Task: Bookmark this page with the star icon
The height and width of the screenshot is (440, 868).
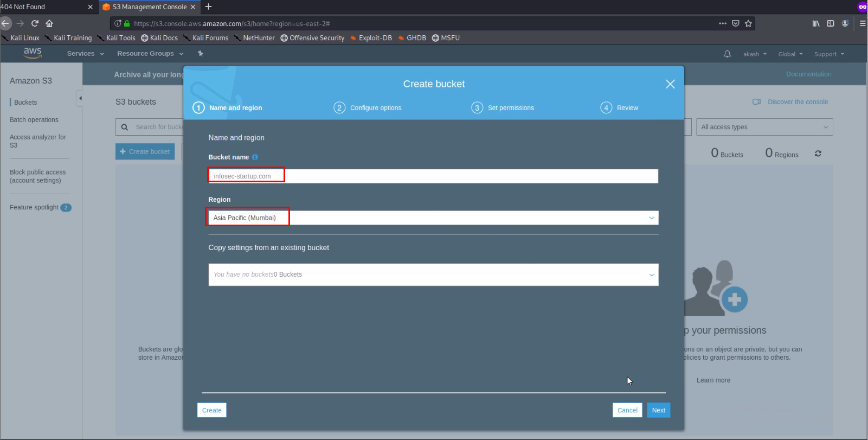Action: click(x=749, y=23)
